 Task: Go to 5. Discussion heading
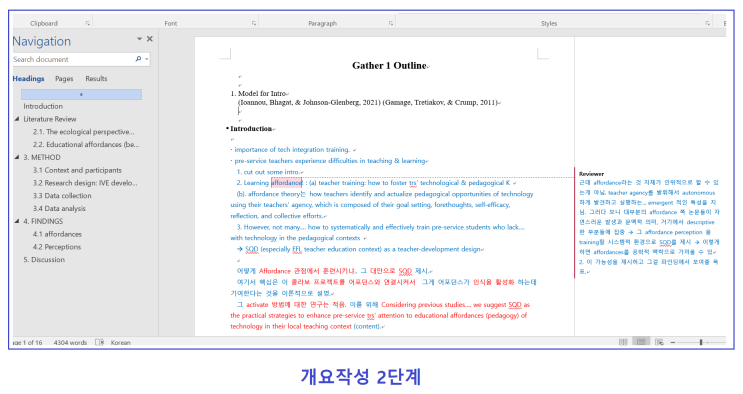click(44, 260)
